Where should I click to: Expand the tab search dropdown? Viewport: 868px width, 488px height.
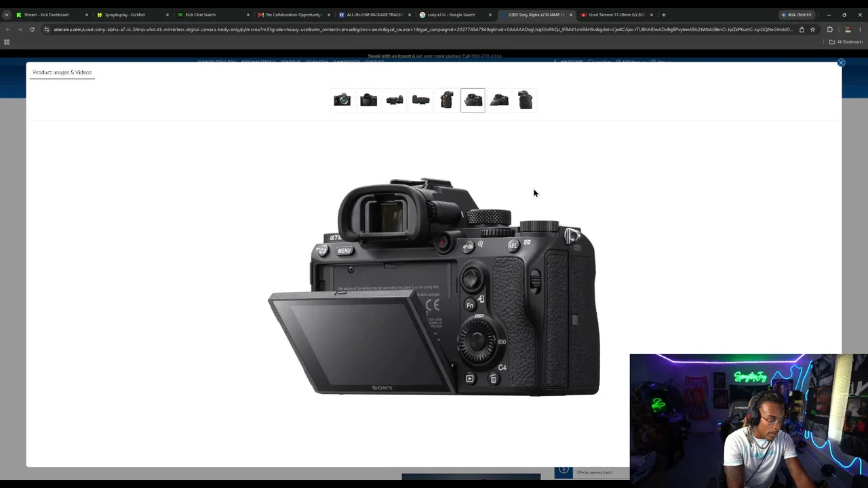(6, 15)
